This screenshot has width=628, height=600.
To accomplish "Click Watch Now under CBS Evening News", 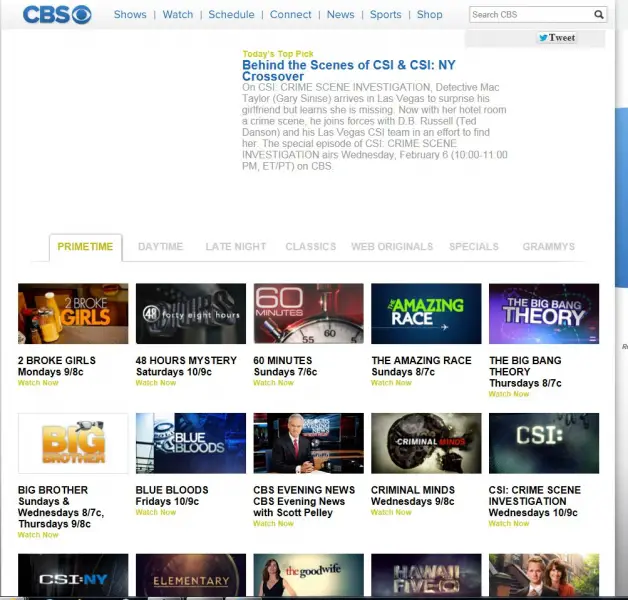I will pyautogui.click(x=274, y=523).
